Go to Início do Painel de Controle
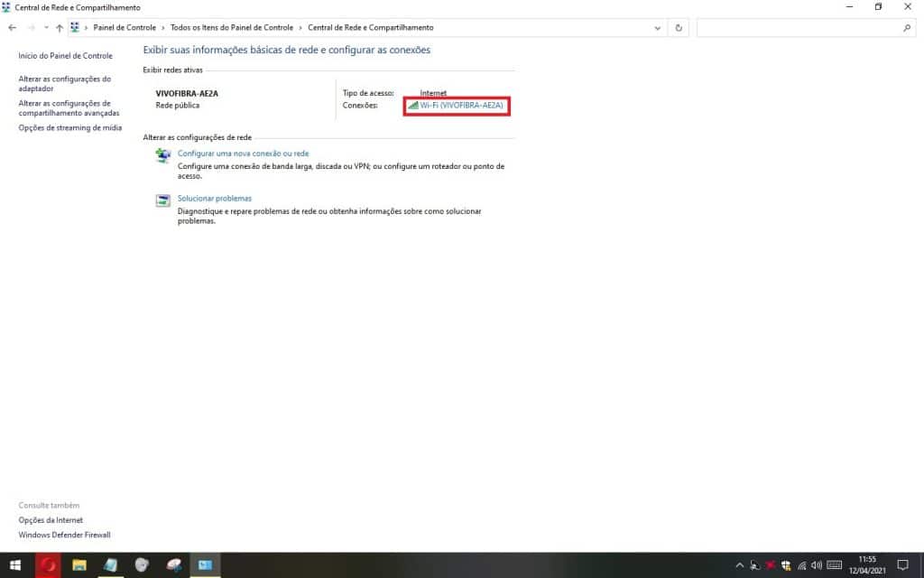This screenshot has height=578, width=924. tap(65, 55)
